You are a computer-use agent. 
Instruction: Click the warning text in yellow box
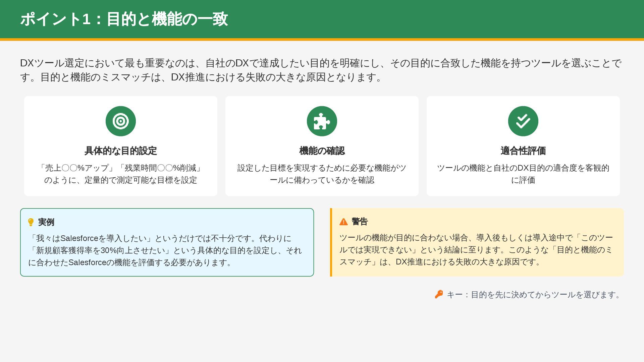coord(476,250)
